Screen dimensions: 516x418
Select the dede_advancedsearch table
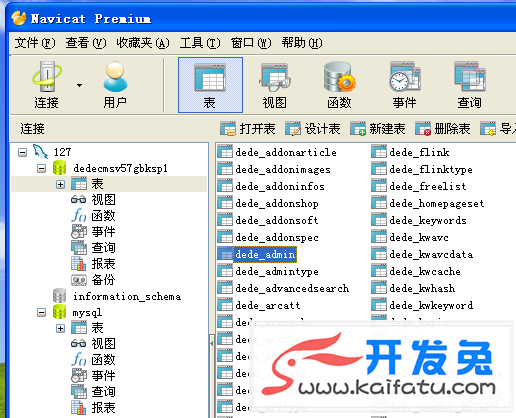(x=283, y=288)
